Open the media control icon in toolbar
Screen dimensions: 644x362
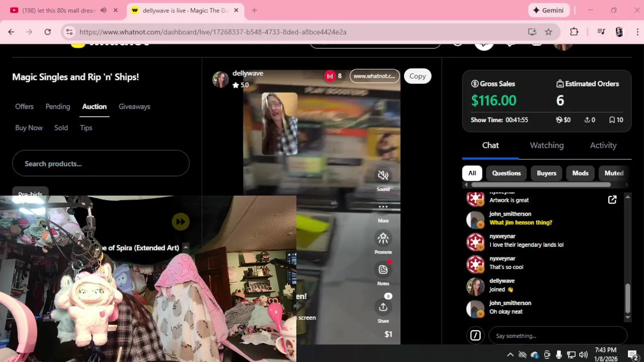601,32
